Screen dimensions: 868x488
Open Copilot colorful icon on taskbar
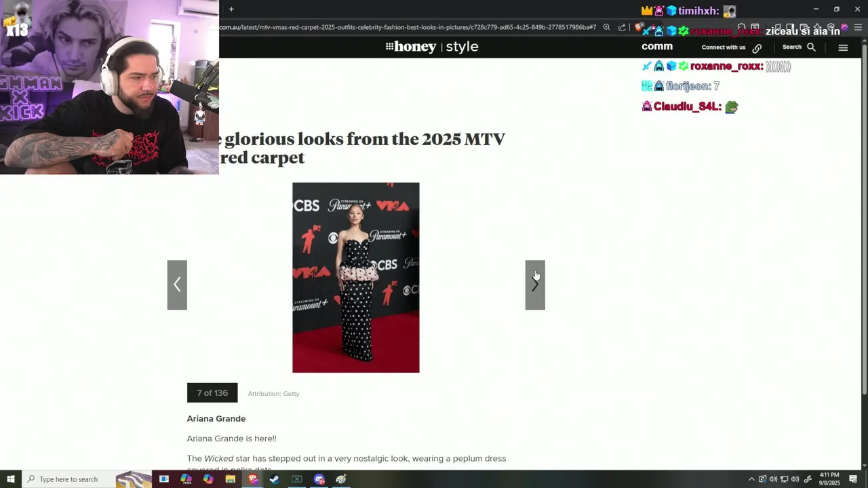[208, 479]
